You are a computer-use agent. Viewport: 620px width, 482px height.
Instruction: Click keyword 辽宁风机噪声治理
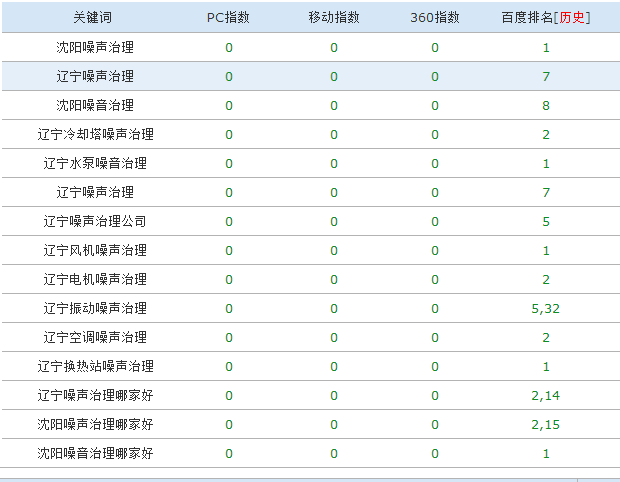[95, 250]
